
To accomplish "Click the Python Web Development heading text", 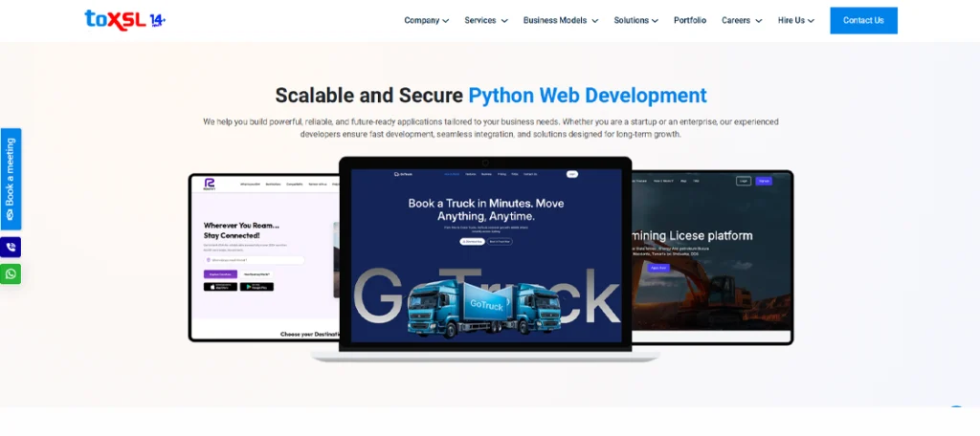I will point(587,96).
